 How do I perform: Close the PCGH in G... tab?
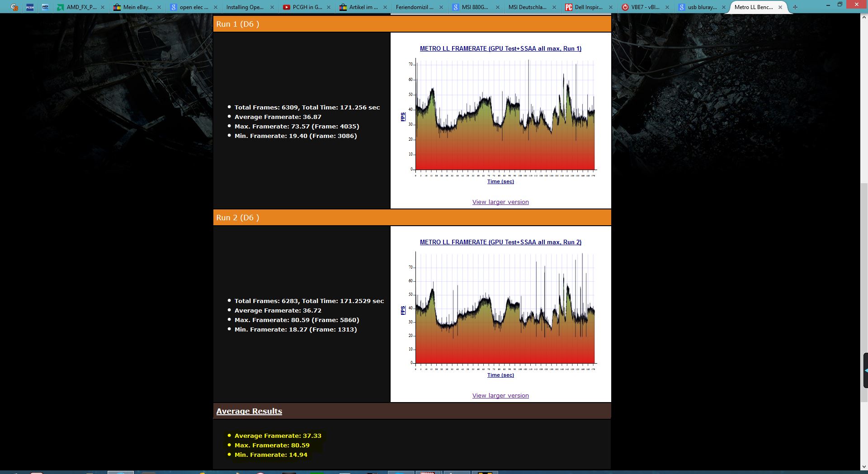[x=329, y=7]
